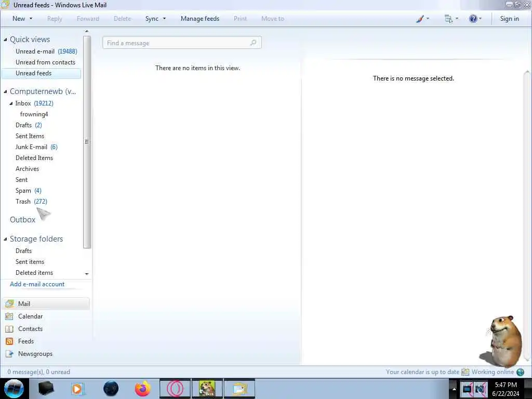Image resolution: width=532 pixels, height=399 pixels.
Task: Open the Windows Start orb
Action: pyautogui.click(x=14, y=389)
